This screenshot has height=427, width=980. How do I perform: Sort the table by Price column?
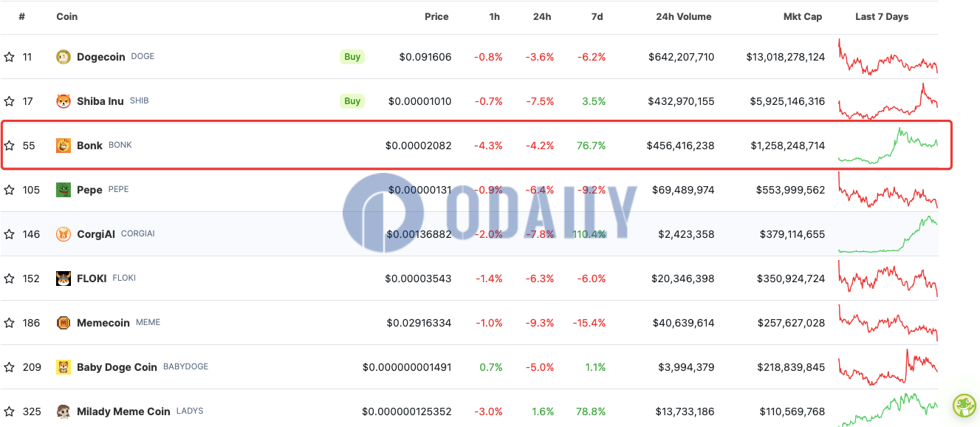[436, 16]
